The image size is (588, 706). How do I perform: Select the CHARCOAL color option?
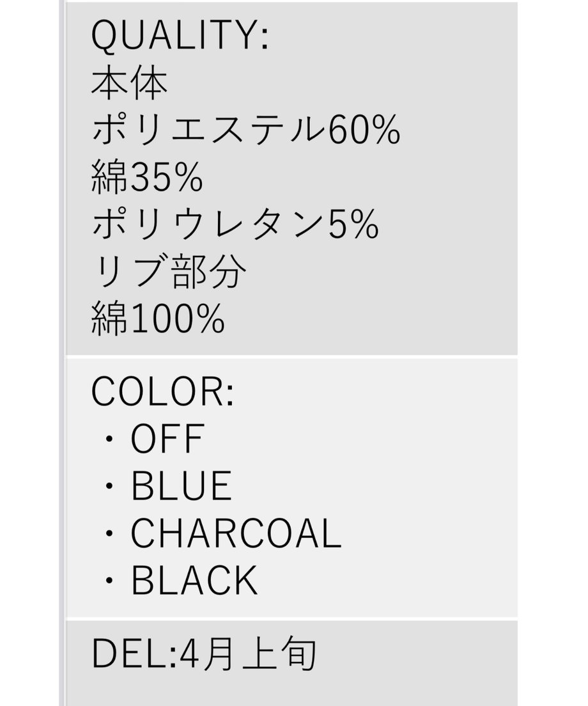coord(236,533)
